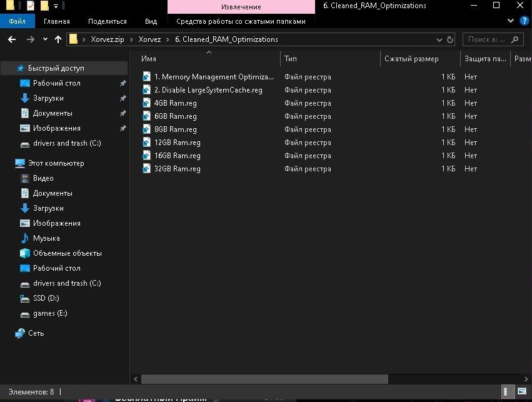Go up one folder level
The height and width of the screenshot is (402, 532).
58,39
